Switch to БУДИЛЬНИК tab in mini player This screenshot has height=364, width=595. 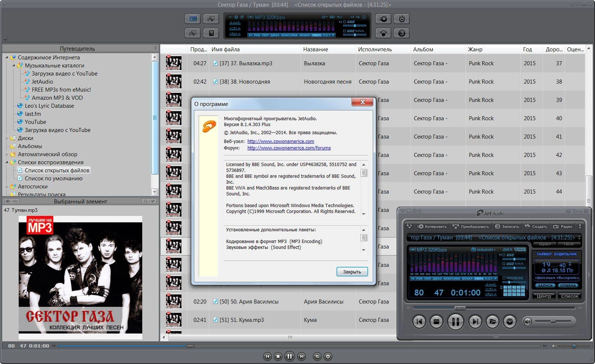click(566, 254)
